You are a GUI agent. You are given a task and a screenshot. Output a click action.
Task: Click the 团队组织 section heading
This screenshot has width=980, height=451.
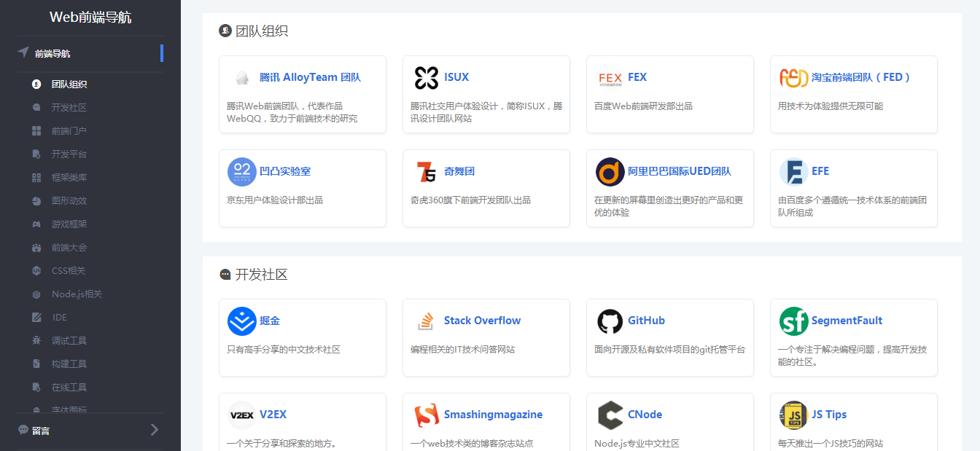[262, 31]
